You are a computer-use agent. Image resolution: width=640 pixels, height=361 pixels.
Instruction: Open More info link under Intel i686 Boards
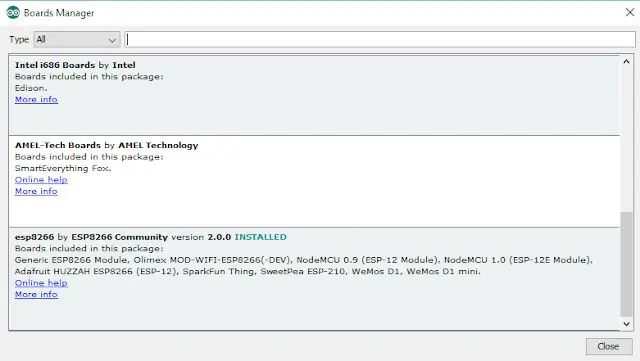[36, 99]
